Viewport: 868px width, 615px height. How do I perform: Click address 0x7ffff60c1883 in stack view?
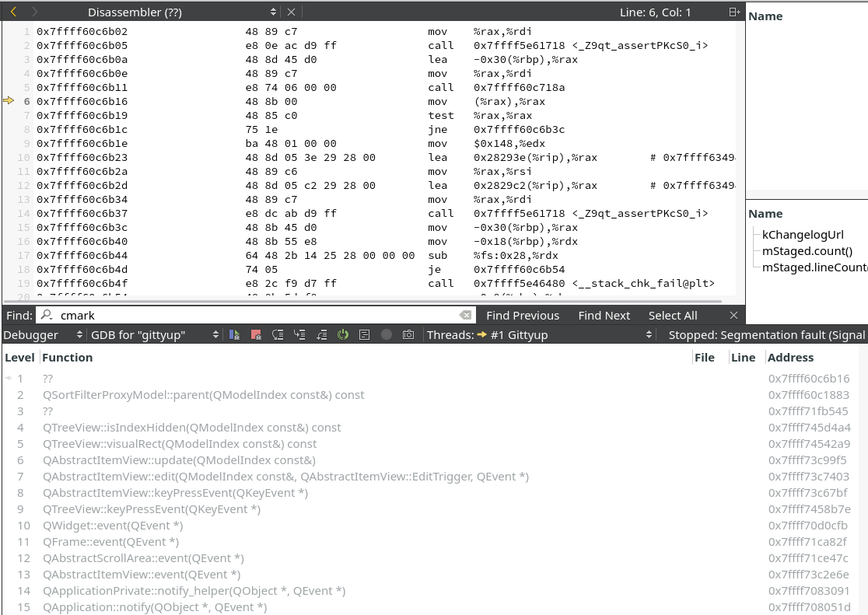[x=808, y=395]
